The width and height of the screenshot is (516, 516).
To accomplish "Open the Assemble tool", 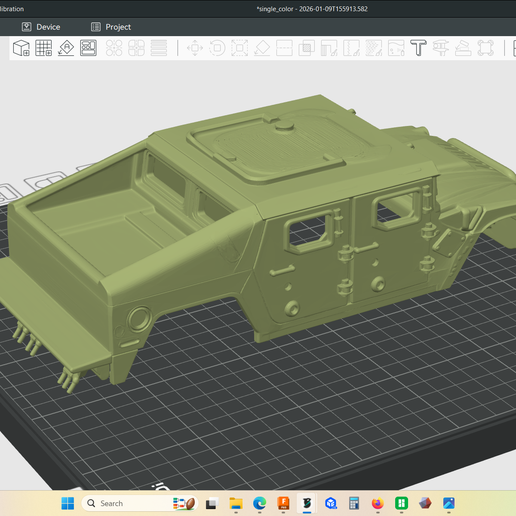I will point(463,48).
